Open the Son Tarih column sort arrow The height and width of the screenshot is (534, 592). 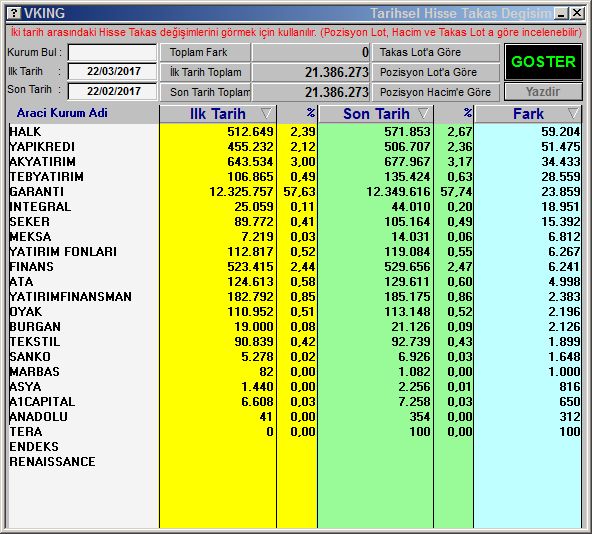423,113
